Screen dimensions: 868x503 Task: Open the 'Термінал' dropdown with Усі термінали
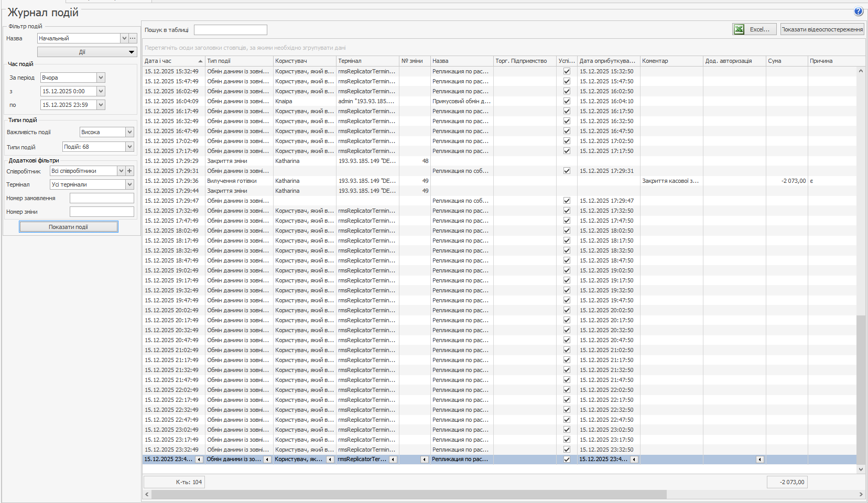click(129, 184)
